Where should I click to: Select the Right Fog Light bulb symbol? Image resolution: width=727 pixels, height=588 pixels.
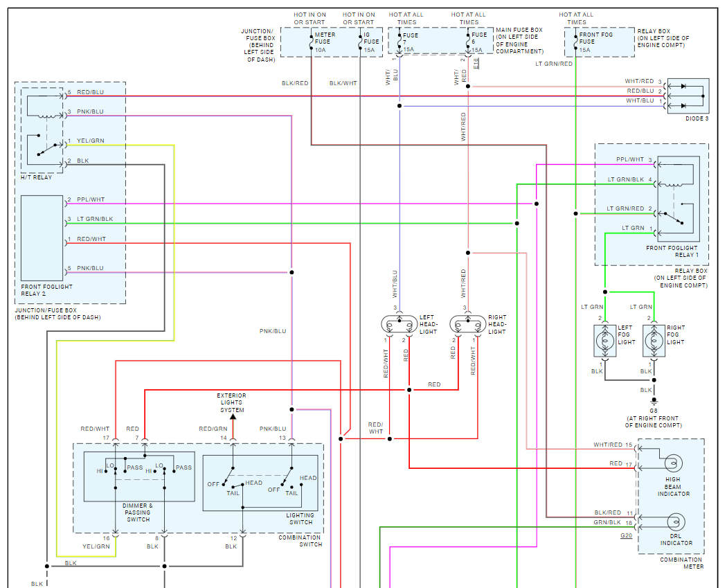(654, 341)
